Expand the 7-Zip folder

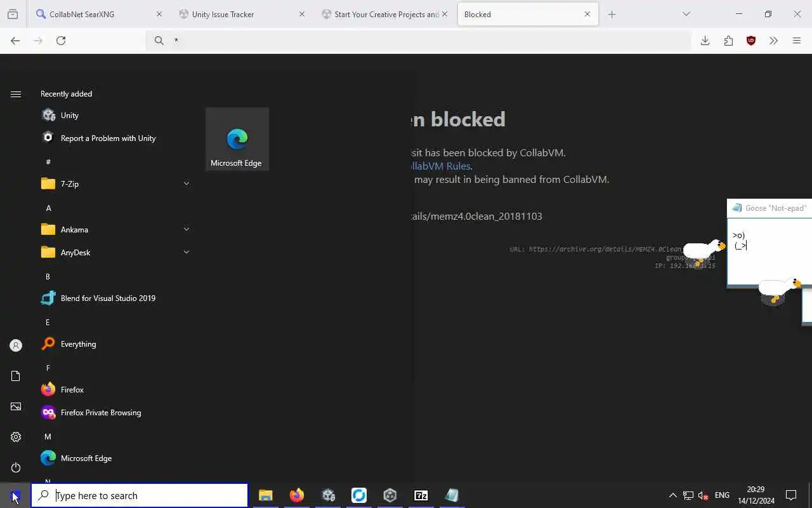tap(114, 184)
